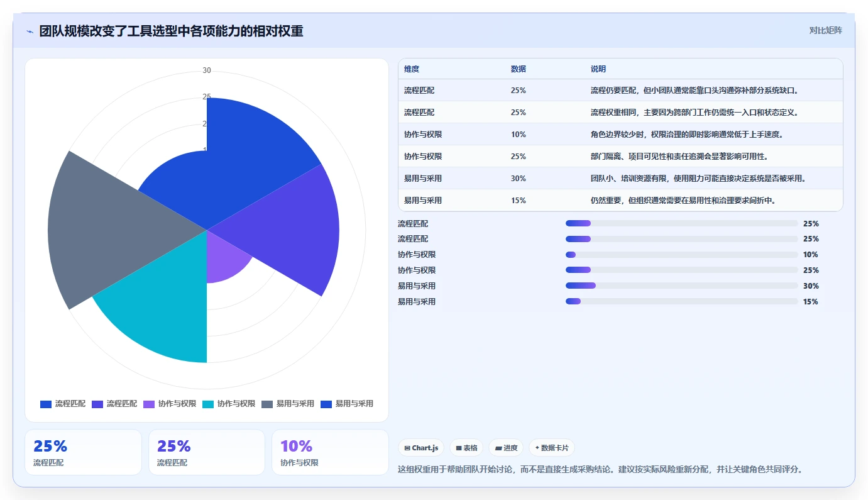This screenshot has height=500, width=868.
Task: Click description starting 流程仍要匹配
Action: 695,91
